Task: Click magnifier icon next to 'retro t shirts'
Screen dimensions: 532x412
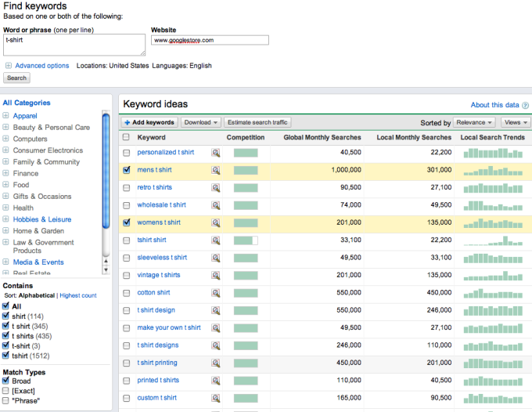Action: (216, 188)
